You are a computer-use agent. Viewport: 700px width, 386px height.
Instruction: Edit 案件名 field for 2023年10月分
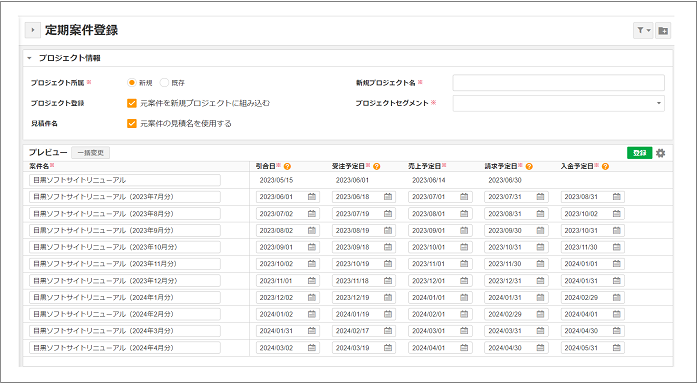(125, 247)
